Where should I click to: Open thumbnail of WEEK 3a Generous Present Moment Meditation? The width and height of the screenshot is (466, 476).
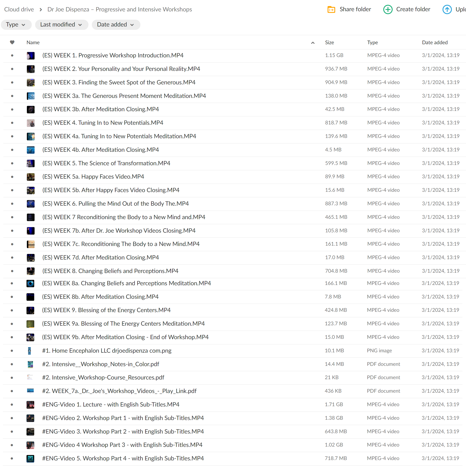(31, 96)
